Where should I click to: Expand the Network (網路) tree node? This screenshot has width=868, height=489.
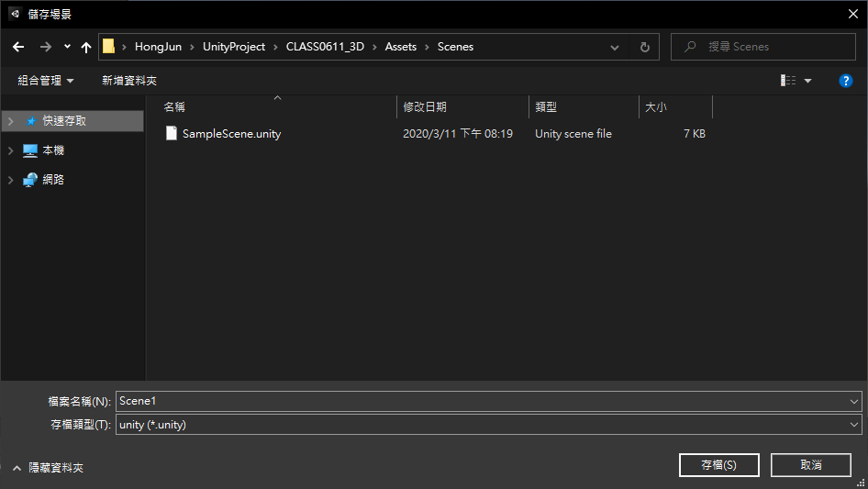[10, 180]
